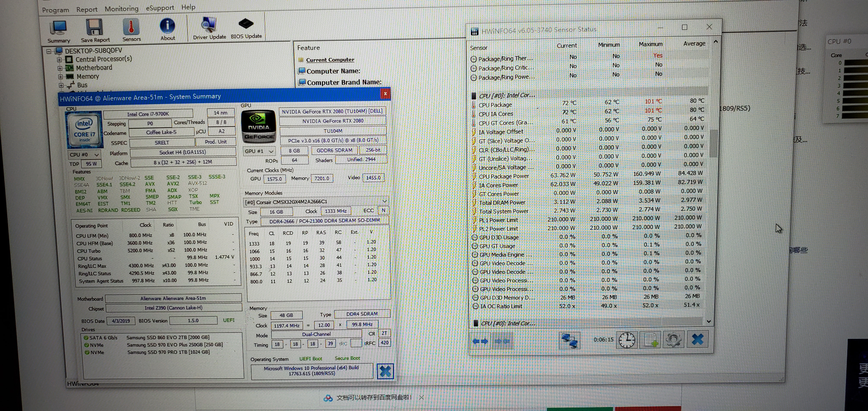This screenshot has height=411, width=868.
Task: Open sensor settings gear icon
Action: point(673,339)
